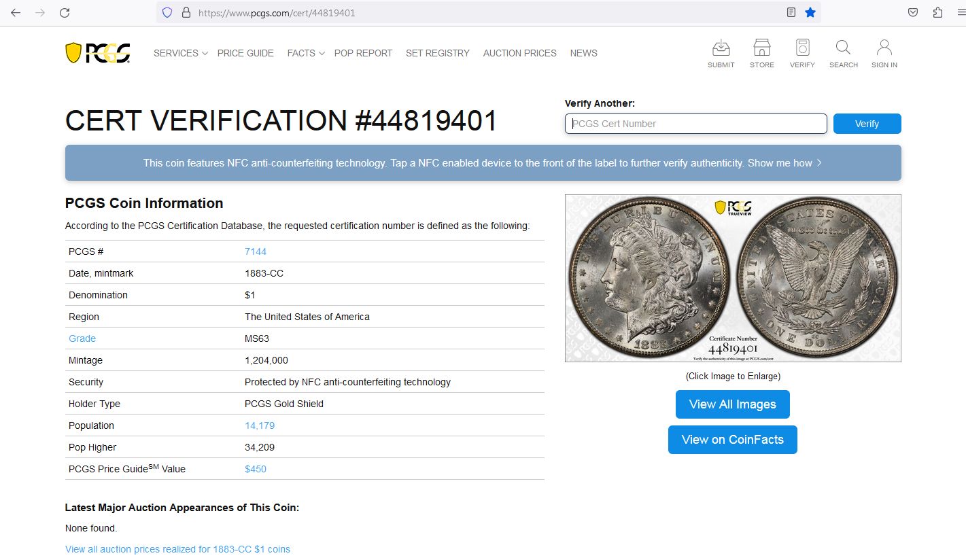Open the PCGS Store icon
966x560 pixels.
click(761, 53)
